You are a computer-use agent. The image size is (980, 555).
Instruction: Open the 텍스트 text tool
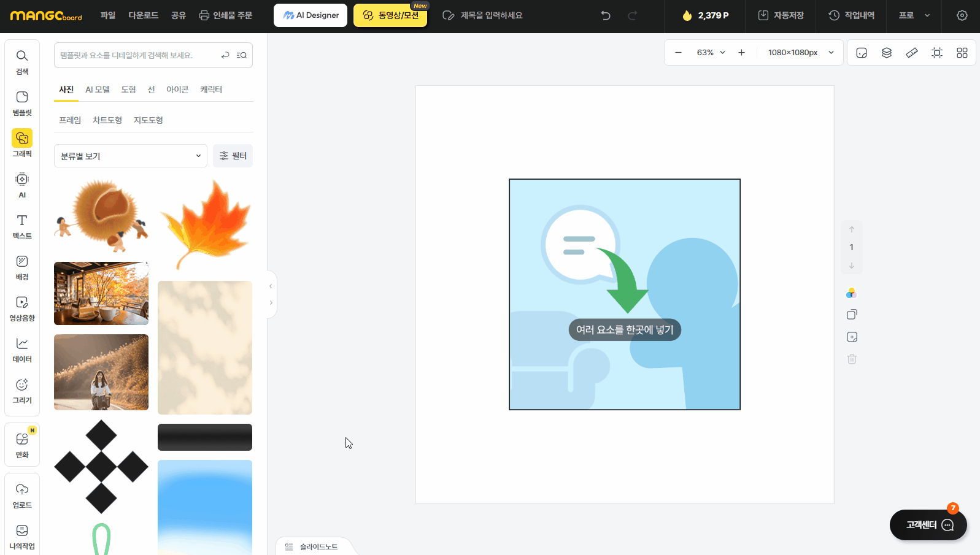click(22, 226)
